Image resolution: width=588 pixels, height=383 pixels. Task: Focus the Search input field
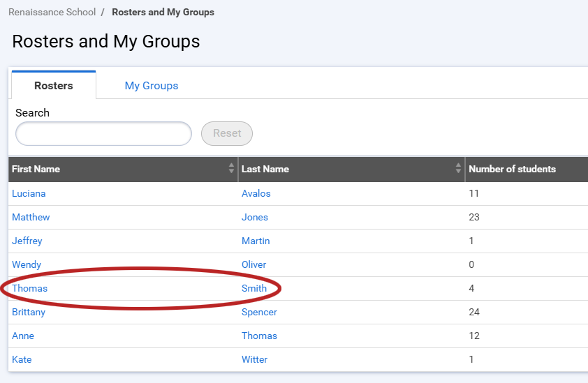103,133
